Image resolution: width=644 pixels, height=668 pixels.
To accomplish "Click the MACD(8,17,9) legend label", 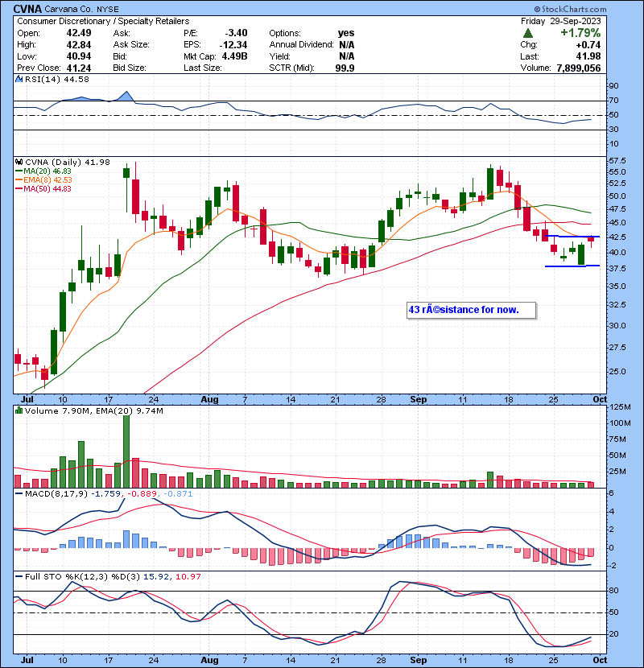I will (x=56, y=494).
